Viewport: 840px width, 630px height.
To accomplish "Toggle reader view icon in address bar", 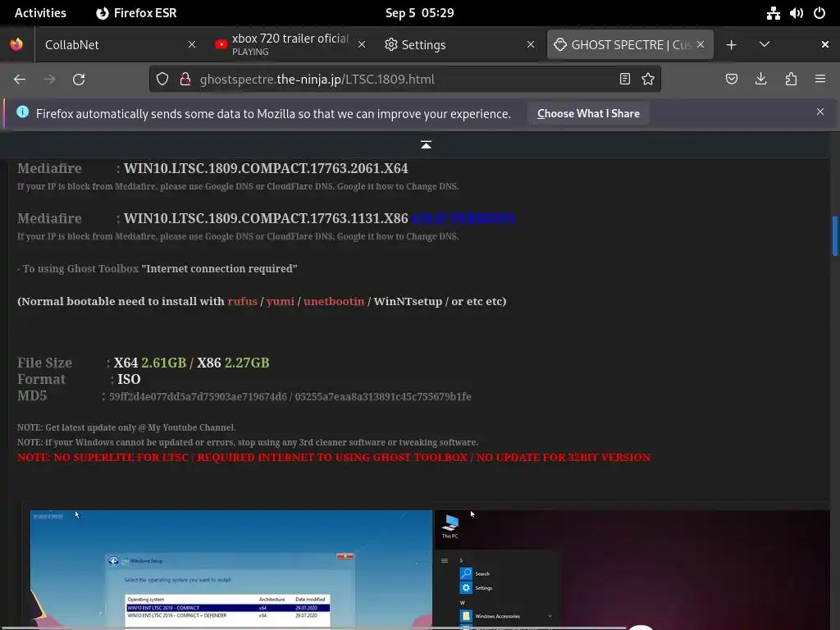I will pyautogui.click(x=624, y=80).
